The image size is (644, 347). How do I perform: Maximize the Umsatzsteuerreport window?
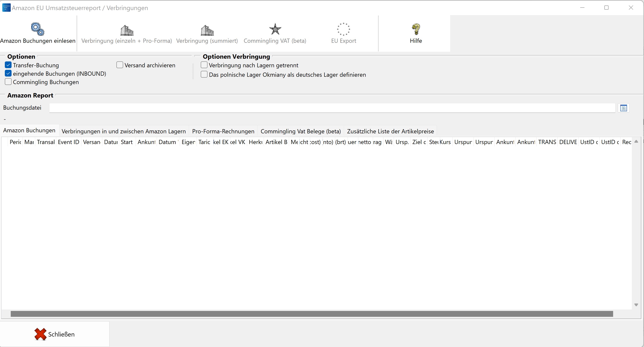click(x=606, y=8)
